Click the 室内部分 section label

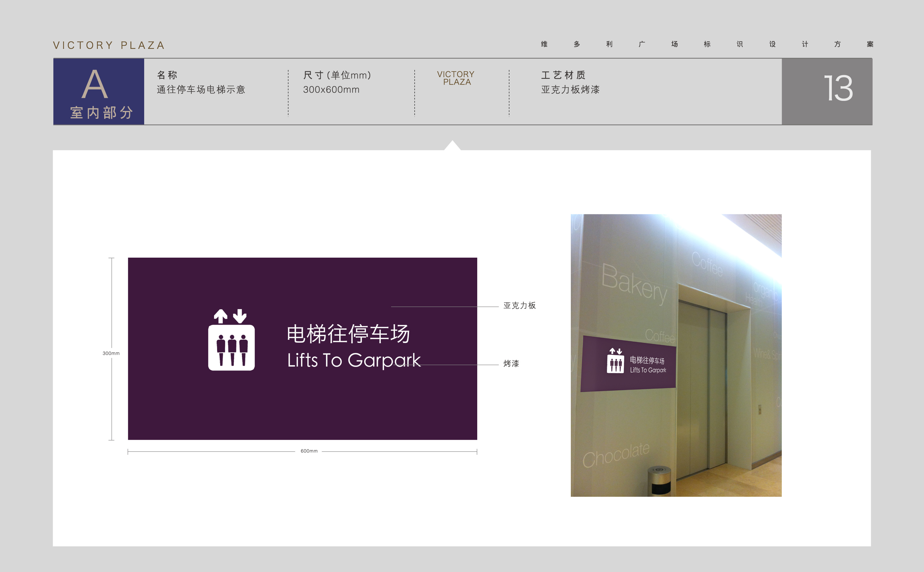pyautogui.click(x=101, y=112)
